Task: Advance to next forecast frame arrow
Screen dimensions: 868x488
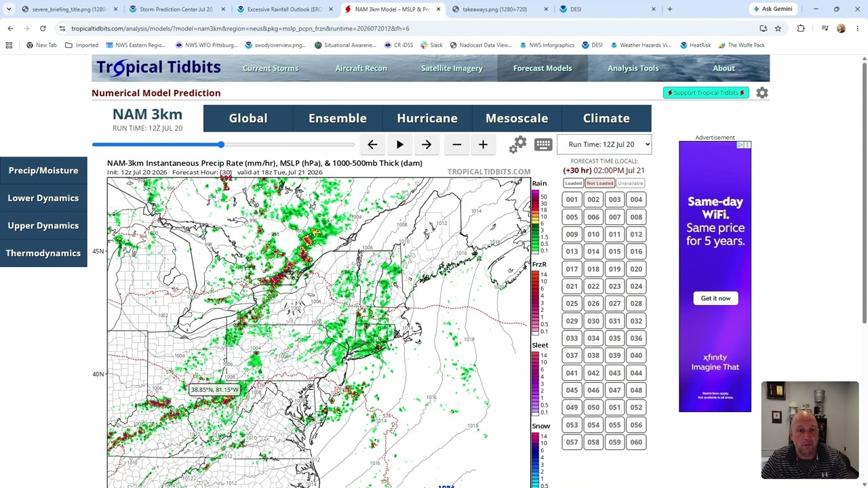Action: (427, 144)
